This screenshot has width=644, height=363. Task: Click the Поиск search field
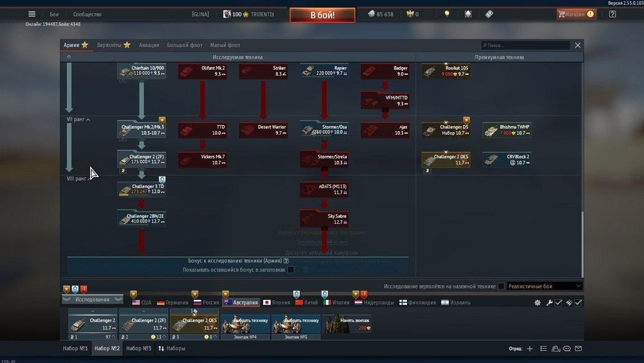tap(526, 45)
